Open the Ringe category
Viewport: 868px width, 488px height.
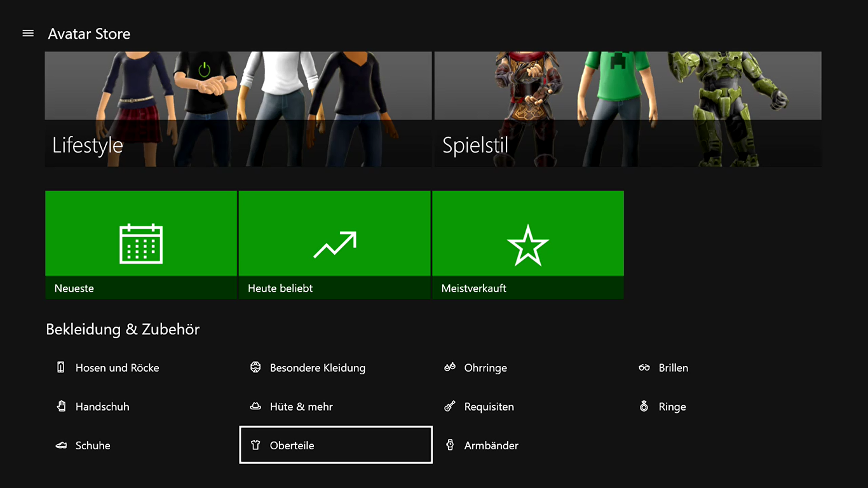[672, 407]
